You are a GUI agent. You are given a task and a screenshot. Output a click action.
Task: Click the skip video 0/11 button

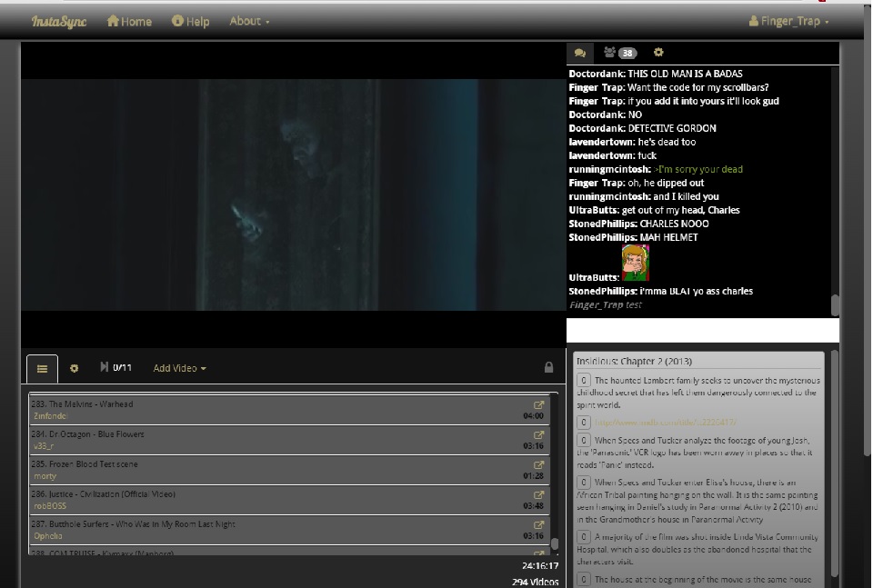pos(115,368)
